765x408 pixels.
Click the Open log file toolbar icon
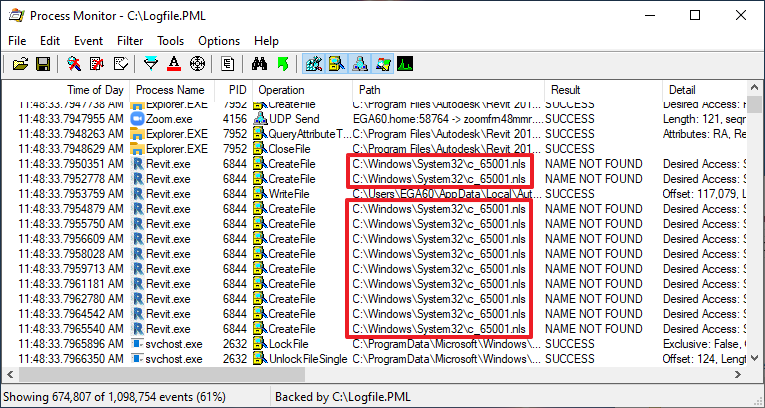click(20, 64)
